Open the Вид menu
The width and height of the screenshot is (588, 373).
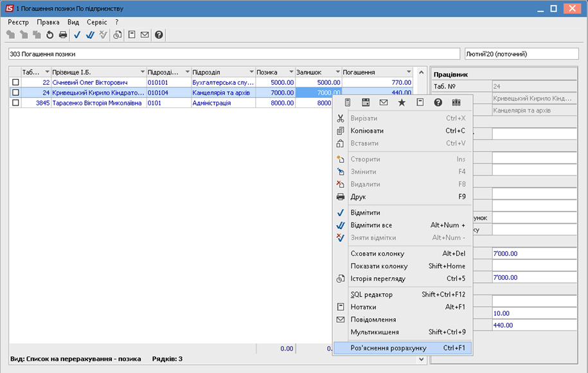coord(73,22)
